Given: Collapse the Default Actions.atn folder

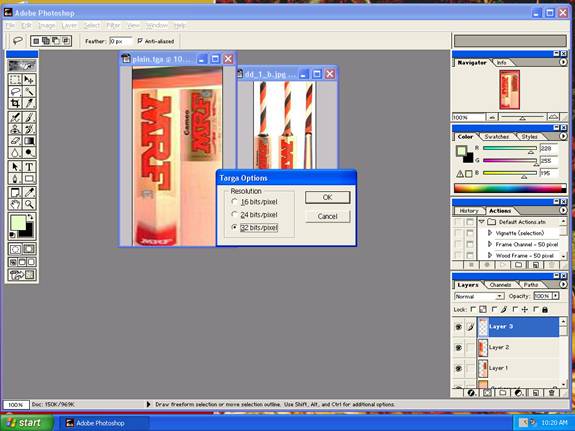Looking at the screenshot, I should 481,222.
